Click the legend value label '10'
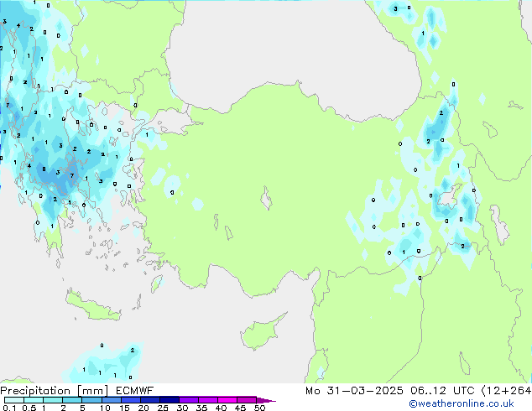 (105, 408)
